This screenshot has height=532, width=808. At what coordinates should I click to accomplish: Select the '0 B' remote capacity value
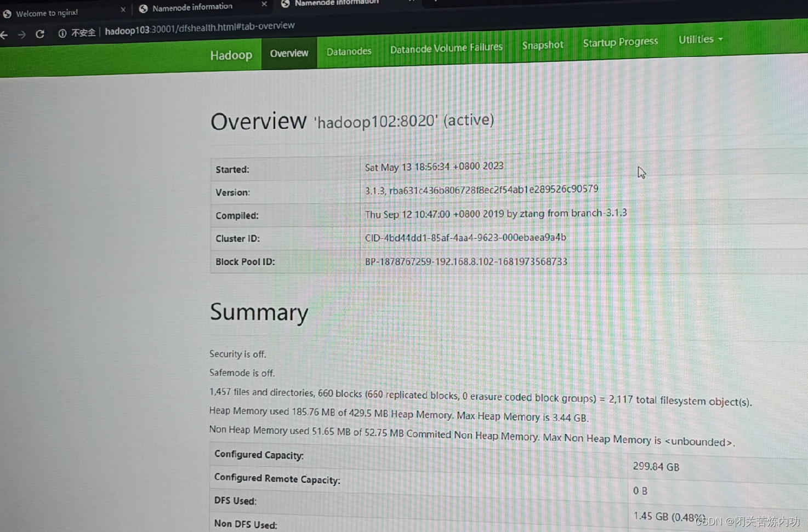[640, 491]
